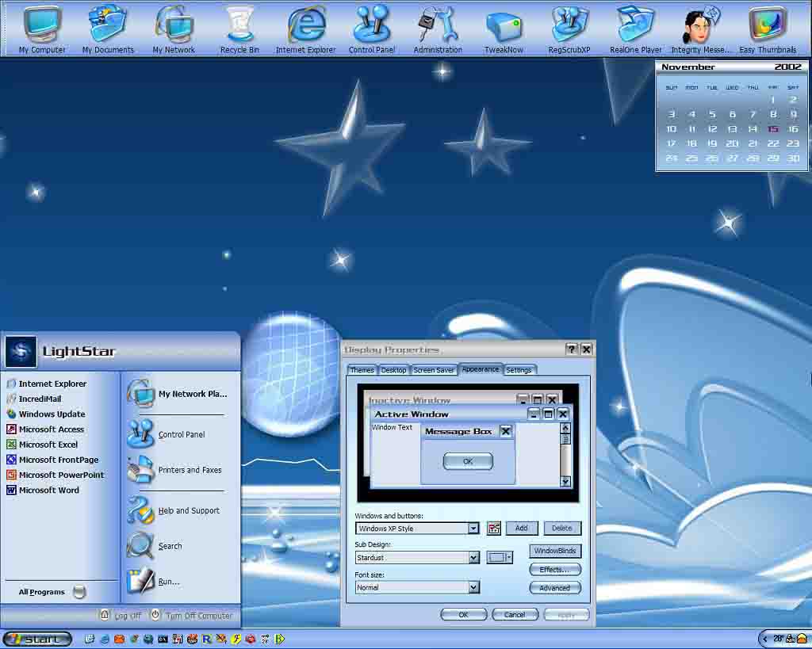Click the November month title on calendar
The width and height of the screenshot is (812, 649).
688,67
